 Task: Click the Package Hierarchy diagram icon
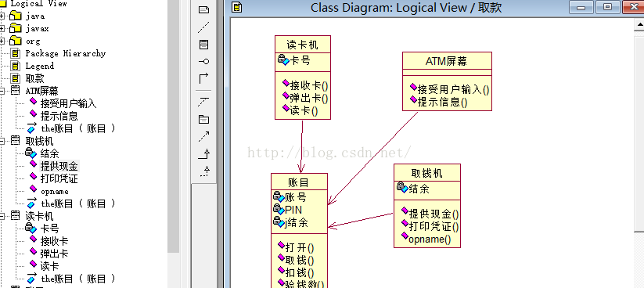(15, 53)
